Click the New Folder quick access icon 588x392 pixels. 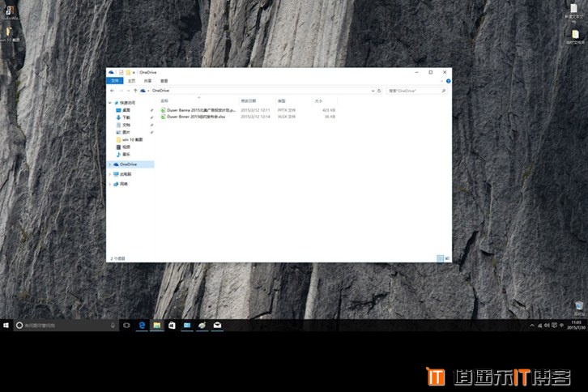(128, 72)
